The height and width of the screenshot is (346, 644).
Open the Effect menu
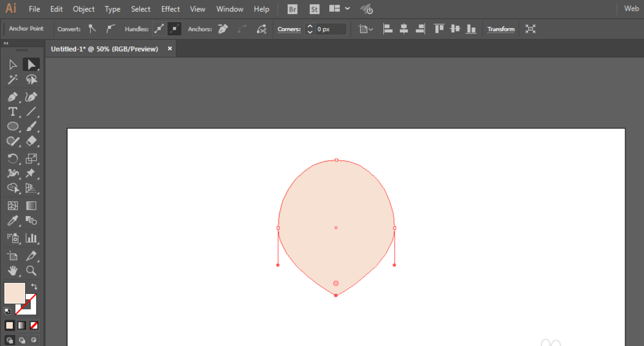[x=170, y=9]
